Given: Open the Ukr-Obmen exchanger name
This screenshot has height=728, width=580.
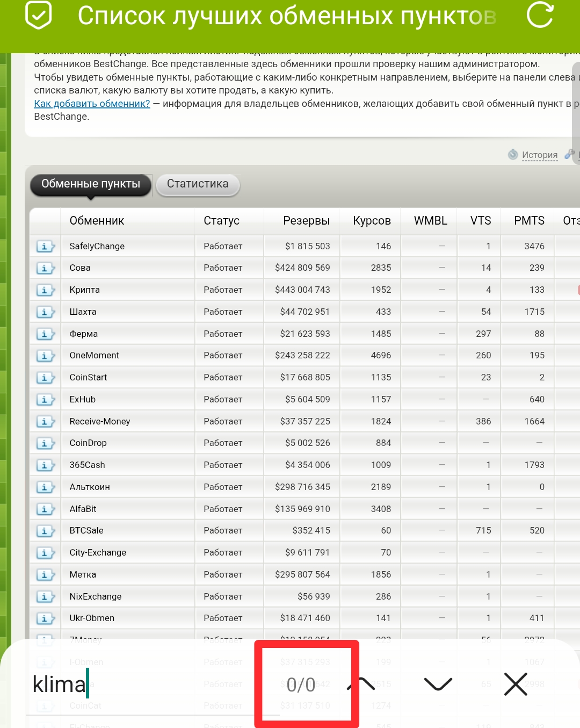Looking at the screenshot, I should (92, 618).
